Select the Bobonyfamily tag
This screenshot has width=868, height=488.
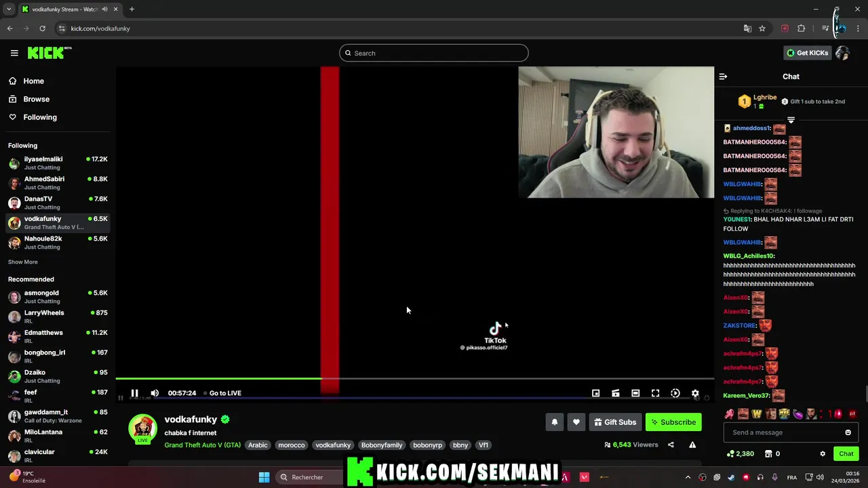click(x=382, y=445)
